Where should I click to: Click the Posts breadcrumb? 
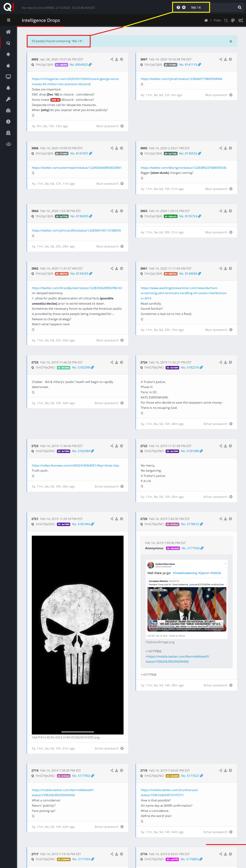[217, 21]
